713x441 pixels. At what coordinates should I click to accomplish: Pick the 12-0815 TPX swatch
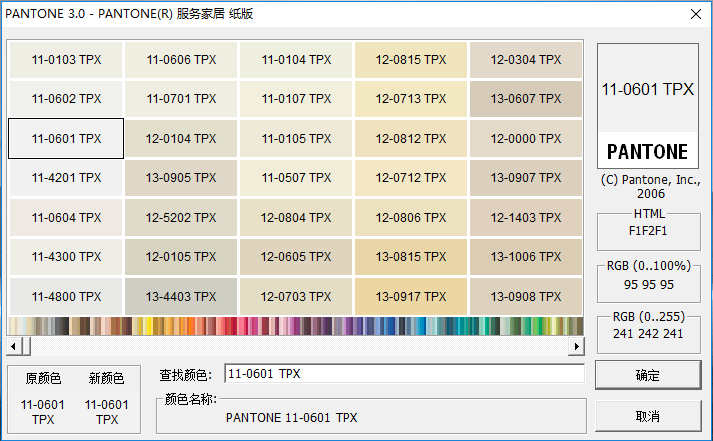coord(411,60)
